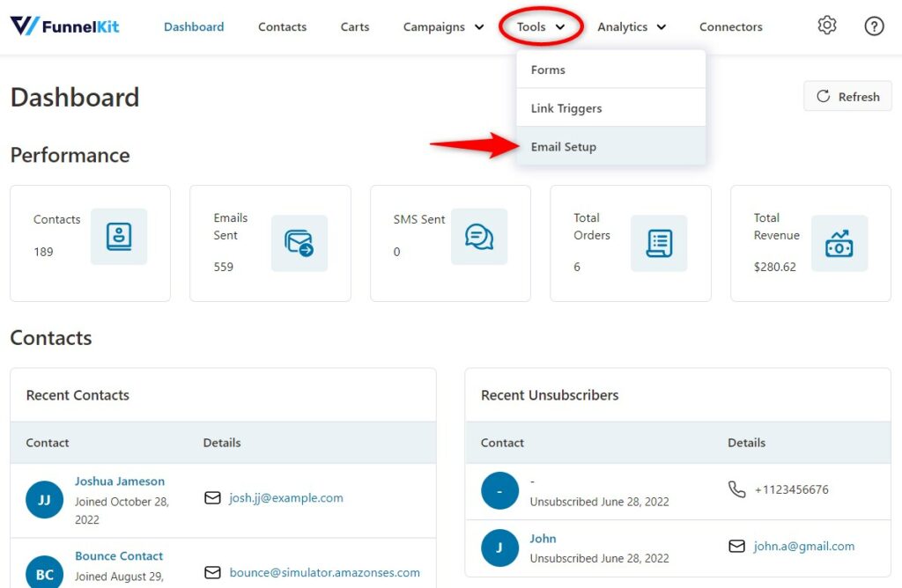Click the bounce@simulator.amazonses.com email link
The height and width of the screenshot is (588, 902).
click(324, 572)
